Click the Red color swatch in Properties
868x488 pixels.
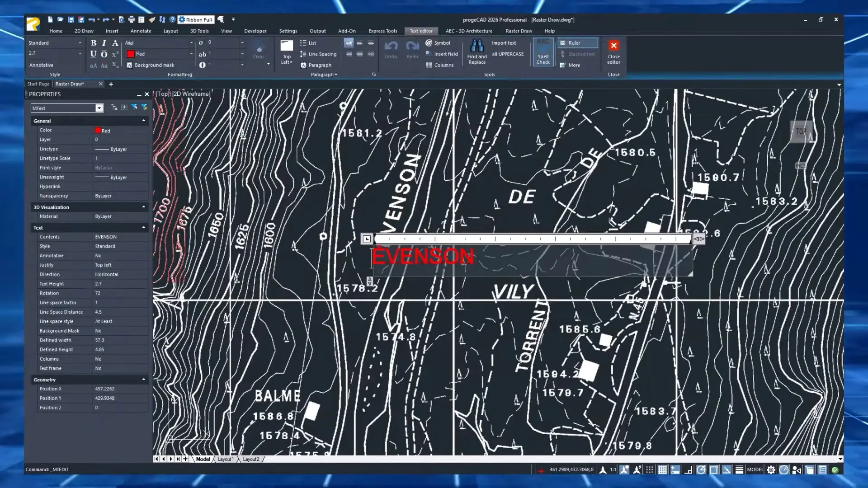click(x=98, y=130)
